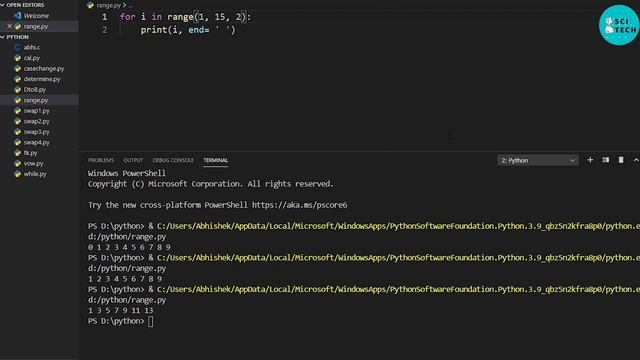Open swap2.py file
Image resolution: width=640 pixels, height=360 pixels.
click(37, 121)
